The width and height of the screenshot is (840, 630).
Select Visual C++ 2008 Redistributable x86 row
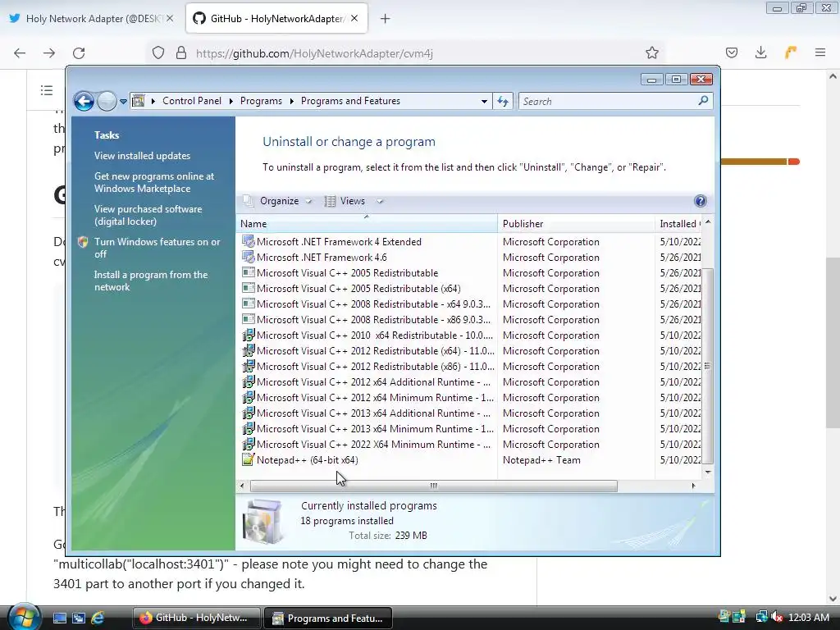click(373, 319)
